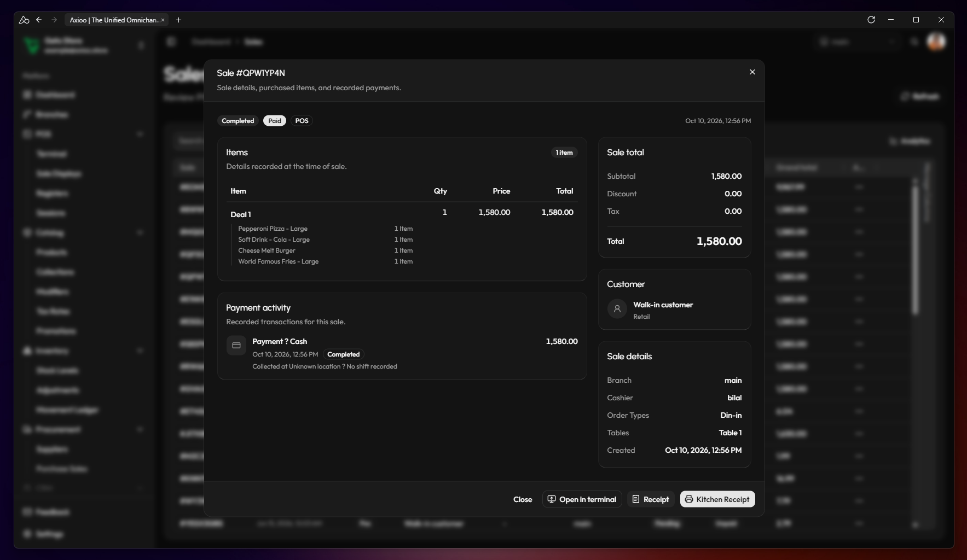The height and width of the screenshot is (560, 967).
Task: Open a new tab with plus icon
Action: pyautogui.click(x=178, y=20)
